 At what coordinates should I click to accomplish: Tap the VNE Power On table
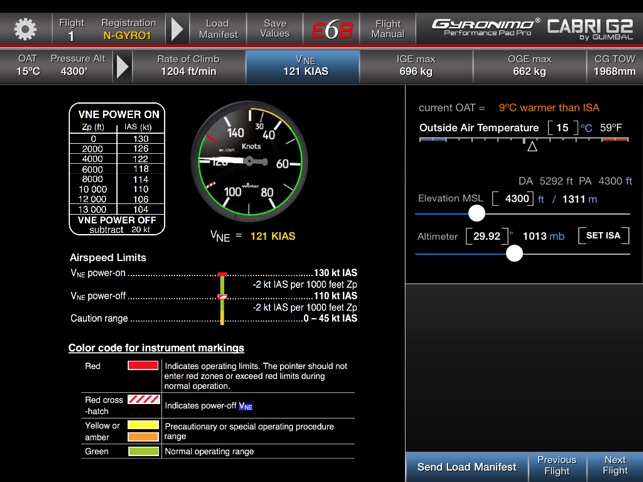click(x=117, y=169)
